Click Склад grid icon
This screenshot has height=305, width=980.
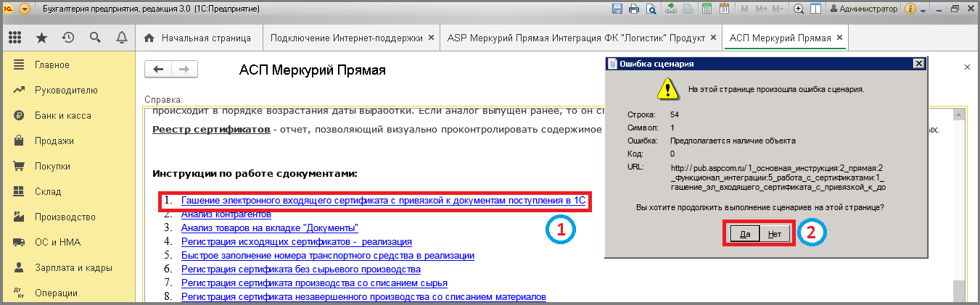click(19, 191)
